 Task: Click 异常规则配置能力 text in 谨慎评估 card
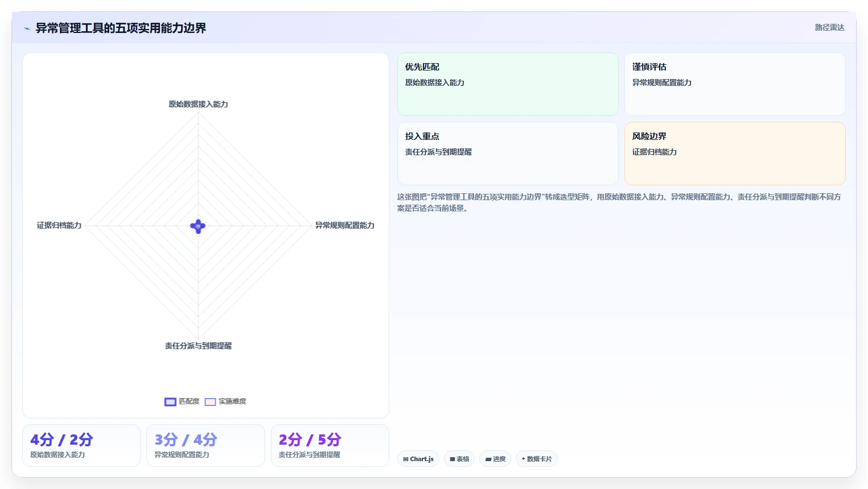point(662,82)
